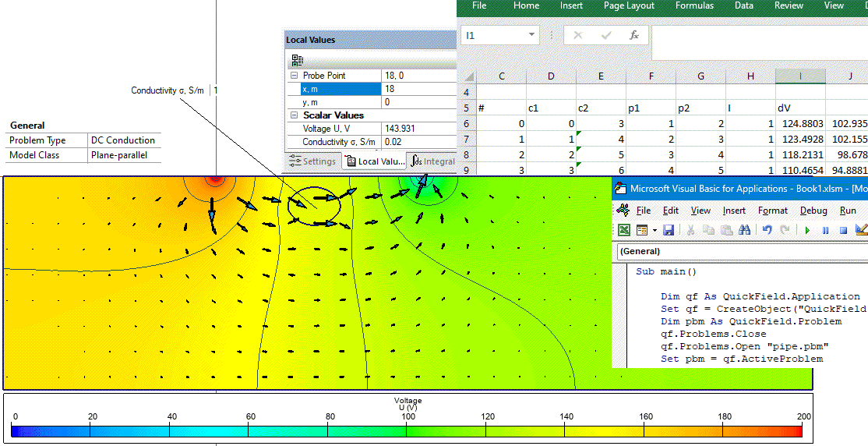868x446 pixels.
Task: Open the VBA View menu
Action: pos(700,211)
